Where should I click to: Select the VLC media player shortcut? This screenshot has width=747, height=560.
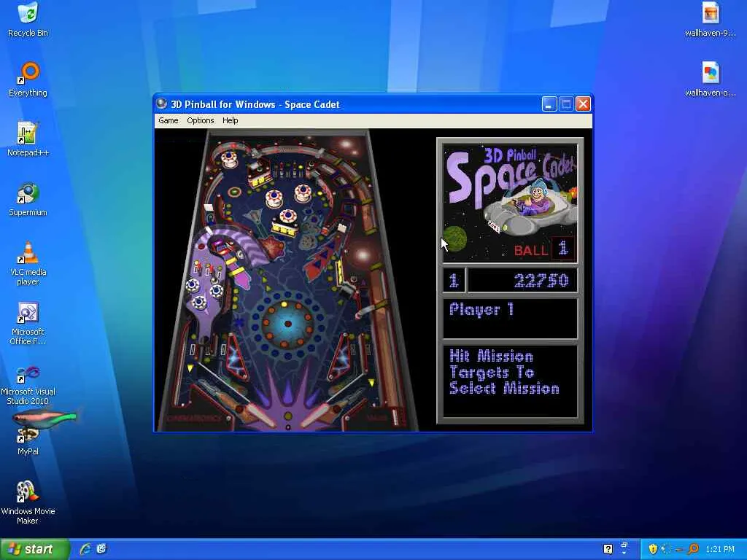[28, 263]
